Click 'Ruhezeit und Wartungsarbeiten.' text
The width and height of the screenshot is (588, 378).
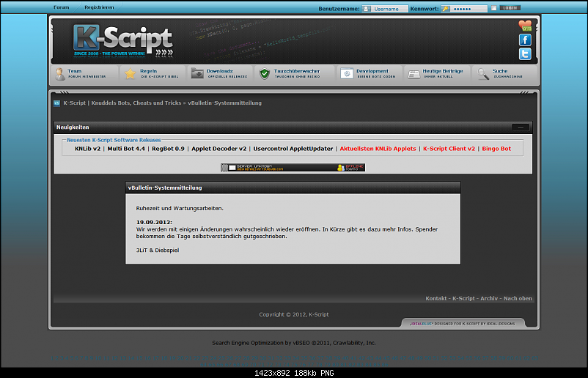tap(180, 208)
